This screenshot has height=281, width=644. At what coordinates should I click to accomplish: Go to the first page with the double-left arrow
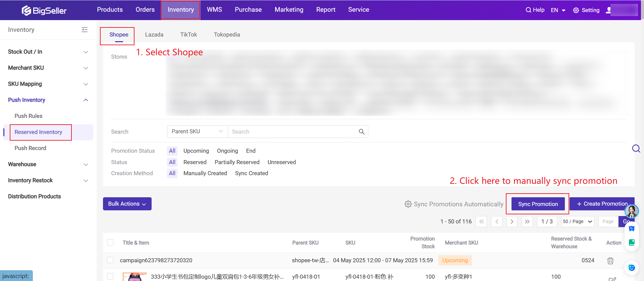pos(481,221)
